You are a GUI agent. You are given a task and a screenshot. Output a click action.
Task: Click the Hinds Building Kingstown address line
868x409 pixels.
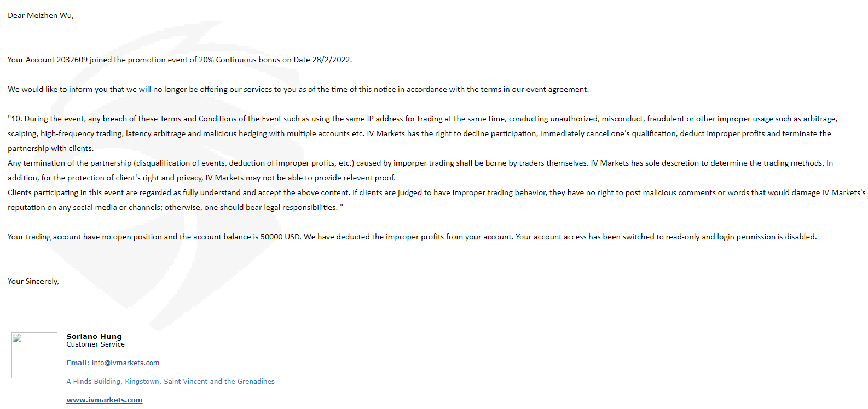[x=171, y=382]
